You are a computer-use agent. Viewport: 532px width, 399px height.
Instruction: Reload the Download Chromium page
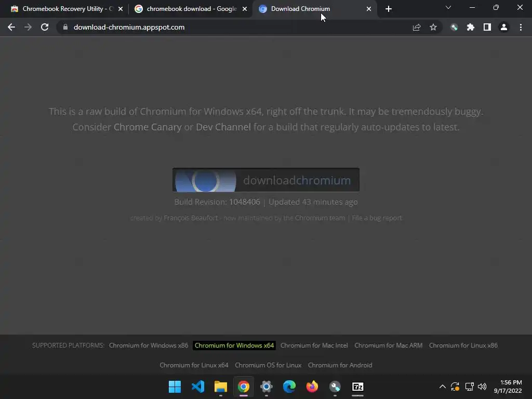pos(45,27)
